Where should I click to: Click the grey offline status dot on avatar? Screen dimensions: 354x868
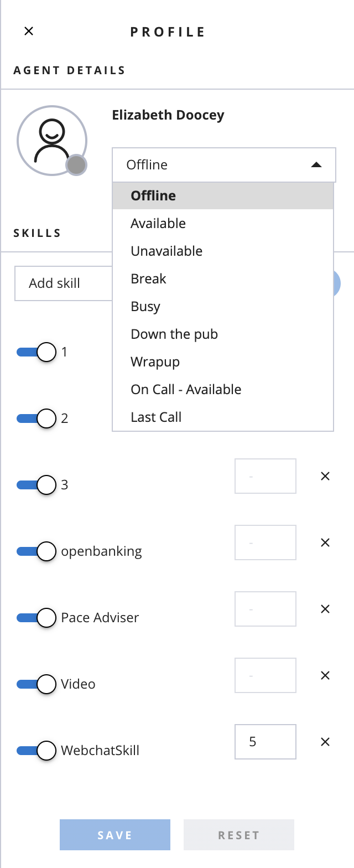click(76, 165)
